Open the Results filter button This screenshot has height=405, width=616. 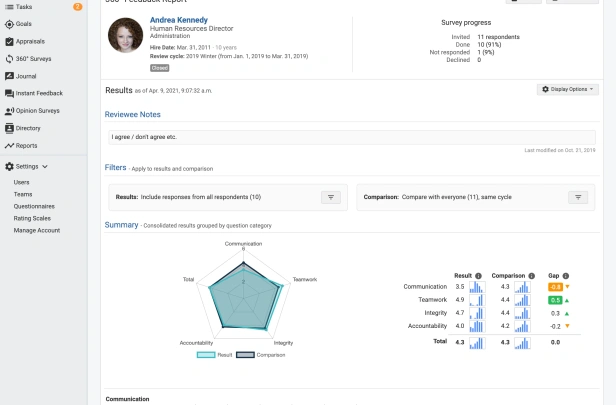point(331,197)
